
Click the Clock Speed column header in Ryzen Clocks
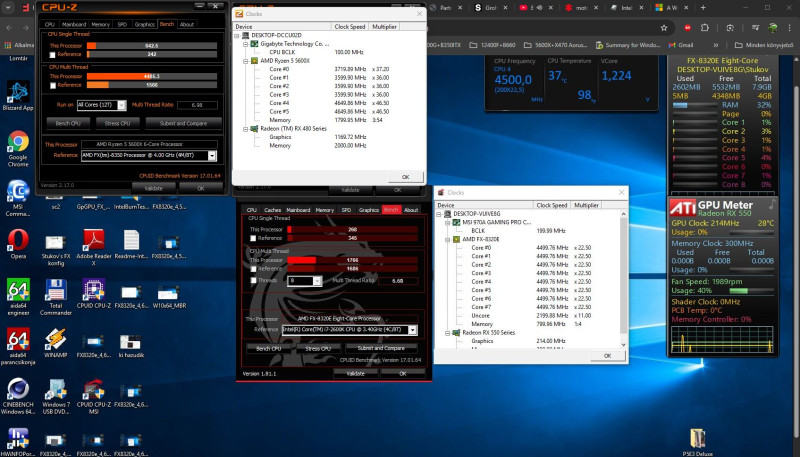pyautogui.click(x=349, y=27)
